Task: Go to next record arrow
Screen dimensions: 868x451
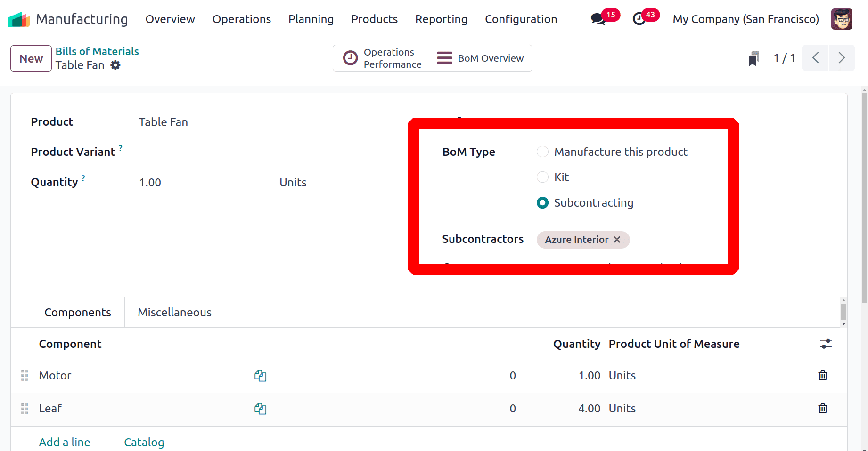Action: (x=842, y=58)
